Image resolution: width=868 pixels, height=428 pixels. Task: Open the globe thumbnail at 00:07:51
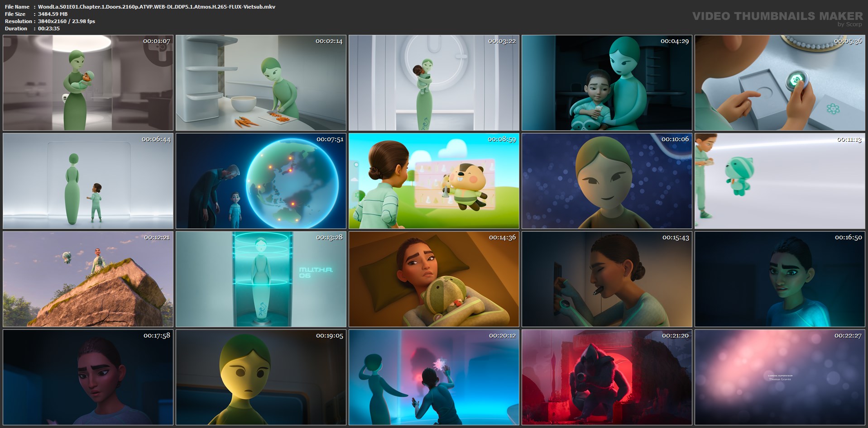tap(261, 181)
